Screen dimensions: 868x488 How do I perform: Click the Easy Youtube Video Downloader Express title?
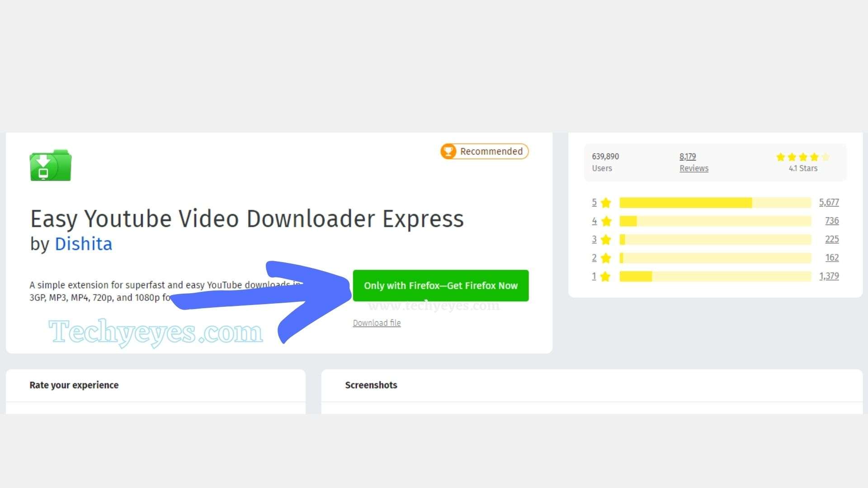pyautogui.click(x=247, y=219)
